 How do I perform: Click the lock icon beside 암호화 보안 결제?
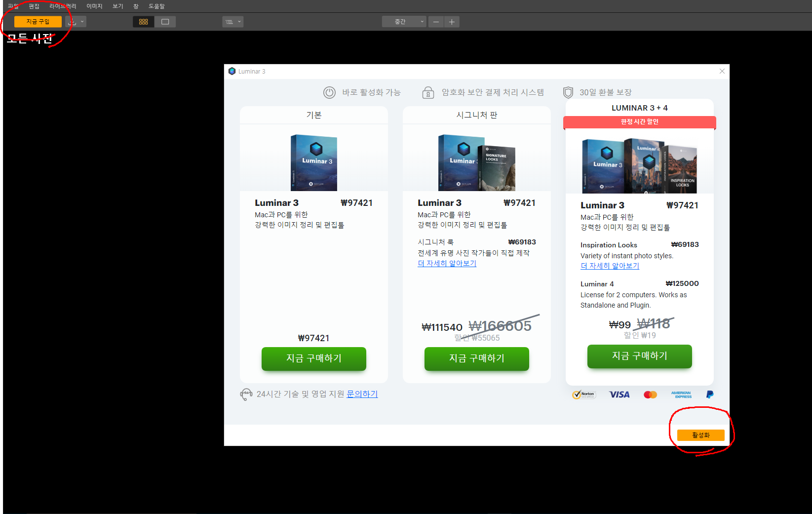[428, 92]
